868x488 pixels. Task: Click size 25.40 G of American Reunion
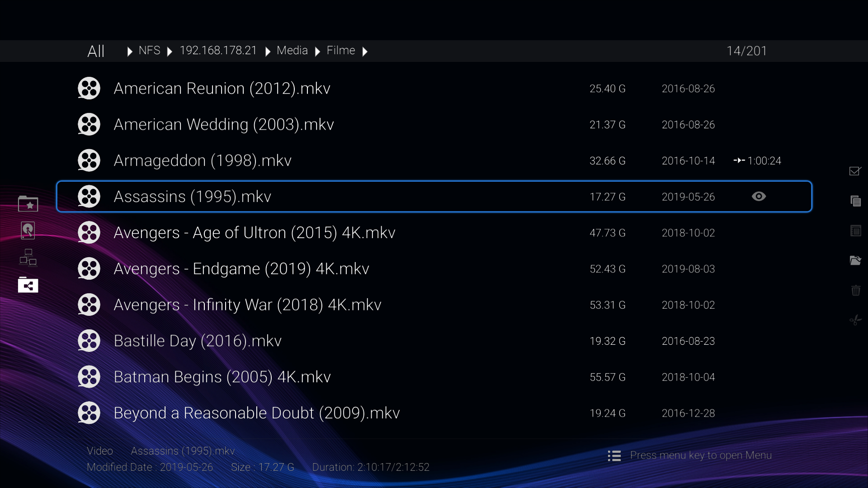point(608,89)
